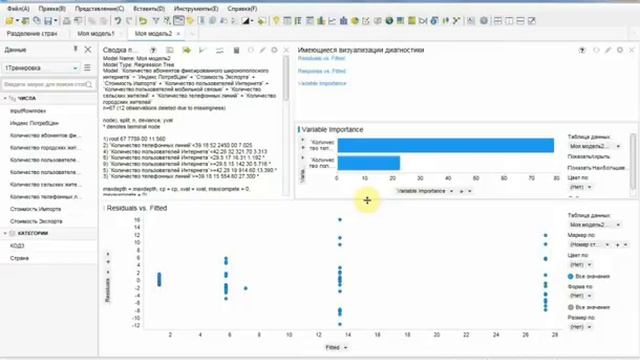Open the first Residuals vs. Fitted link
Image resolution: width=640 pixels, height=360 pixels.
point(321,58)
